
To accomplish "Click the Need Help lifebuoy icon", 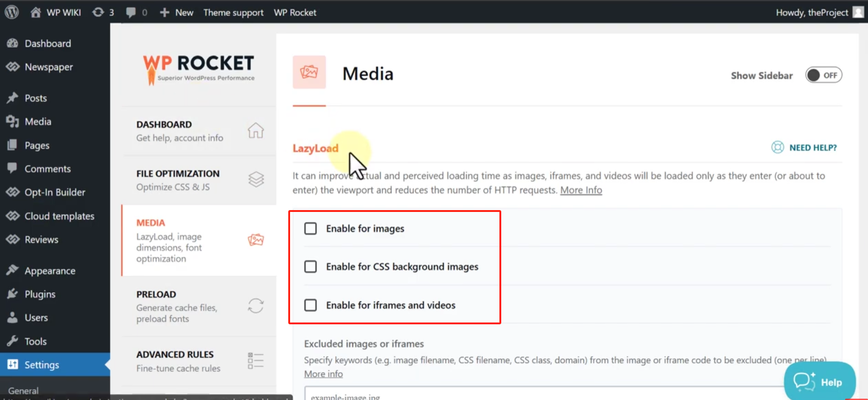I will [x=777, y=147].
